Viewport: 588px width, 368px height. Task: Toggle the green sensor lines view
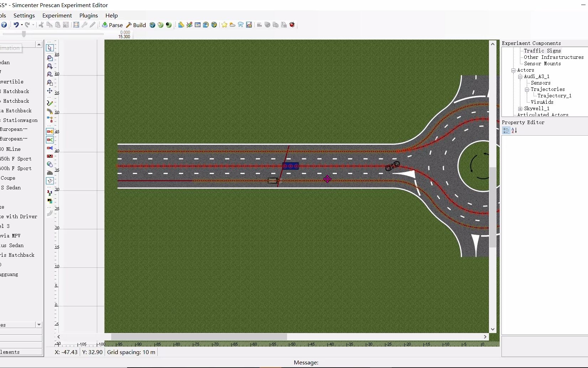[x=50, y=140]
